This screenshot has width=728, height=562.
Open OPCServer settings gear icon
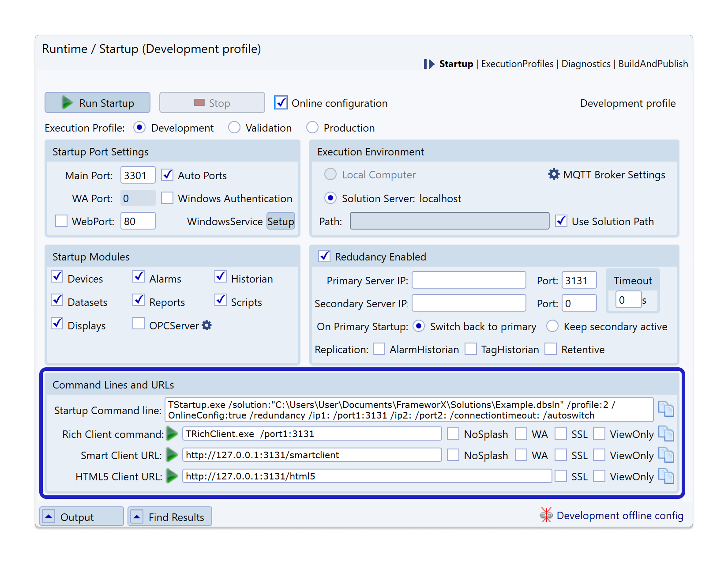(206, 325)
